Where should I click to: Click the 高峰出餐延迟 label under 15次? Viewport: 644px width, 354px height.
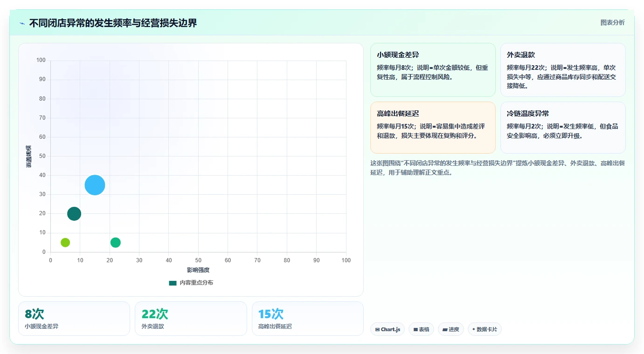[275, 327]
